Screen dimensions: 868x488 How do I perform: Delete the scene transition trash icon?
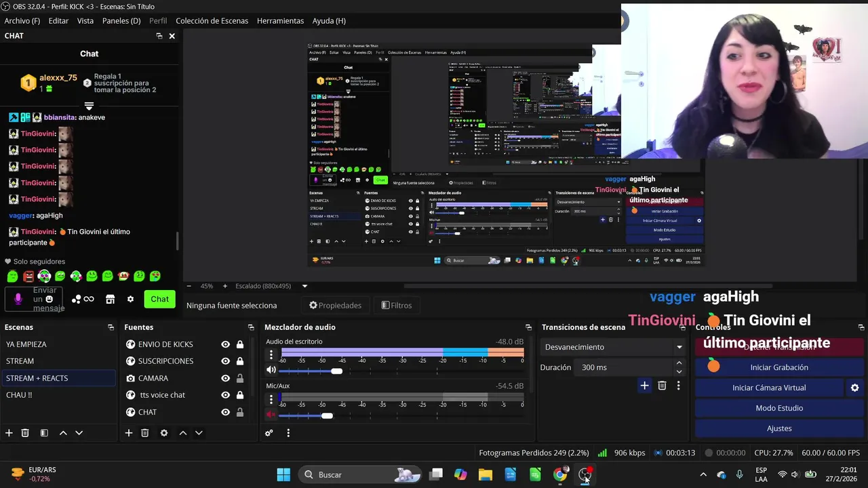point(662,386)
